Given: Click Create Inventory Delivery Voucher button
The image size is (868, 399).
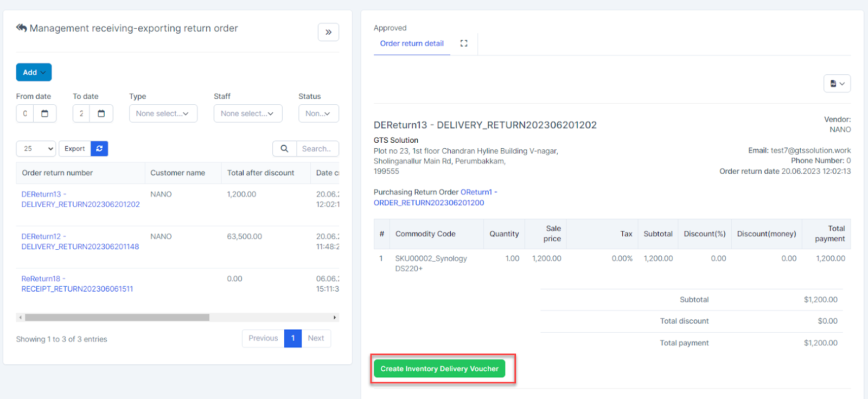Looking at the screenshot, I should click(x=439, y=369).
